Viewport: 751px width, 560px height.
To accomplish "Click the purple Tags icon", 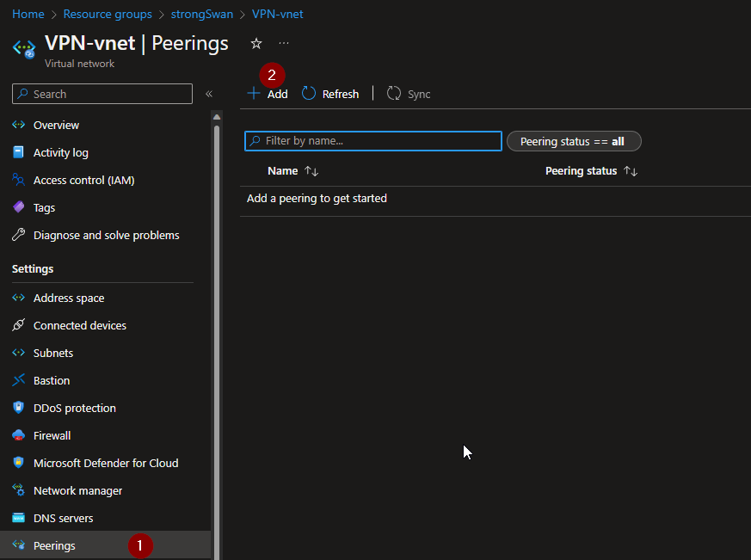I will point(18,207).
